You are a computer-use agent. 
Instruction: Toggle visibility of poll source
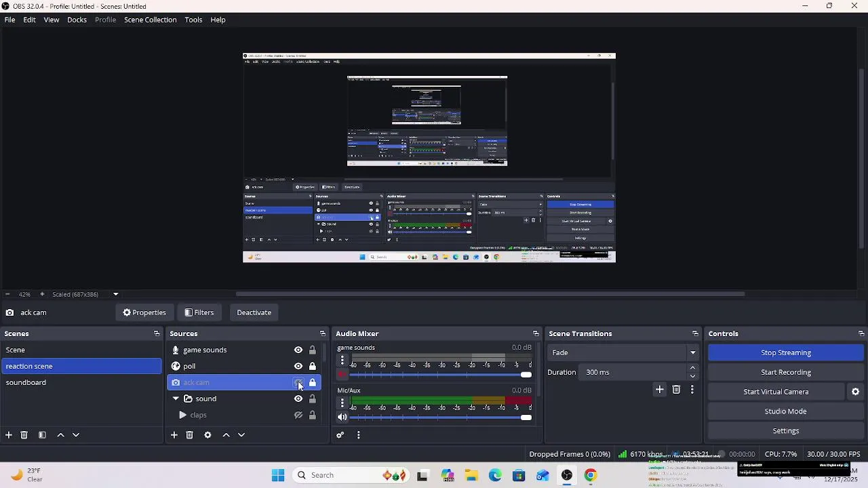tap(298, 367)
